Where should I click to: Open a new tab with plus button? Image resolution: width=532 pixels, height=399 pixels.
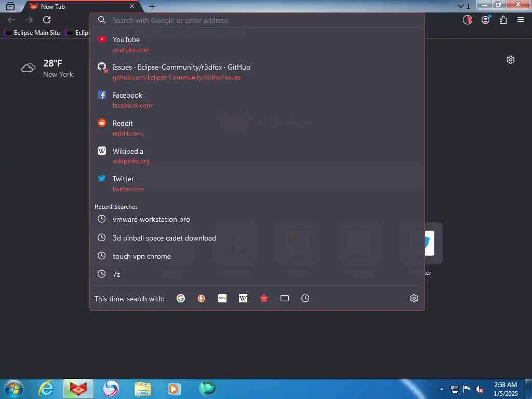[x=152, y=6]
